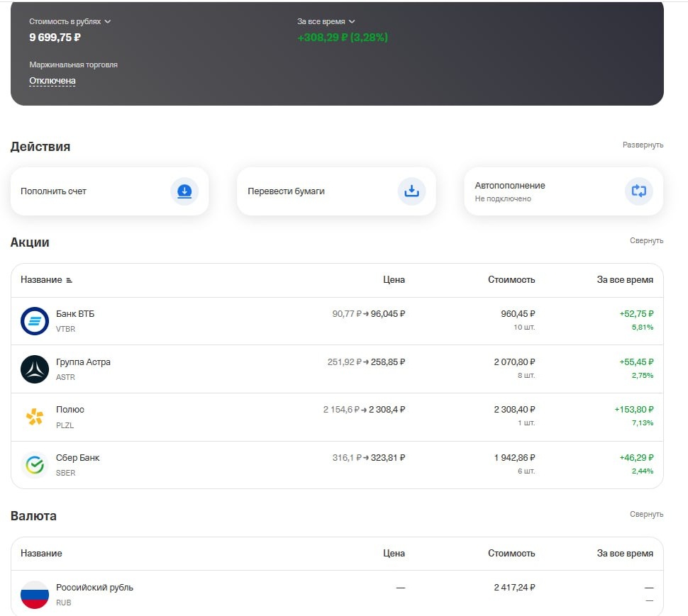
Task: Click the Название header in Валюта table
Action: (x=41, y=554)
